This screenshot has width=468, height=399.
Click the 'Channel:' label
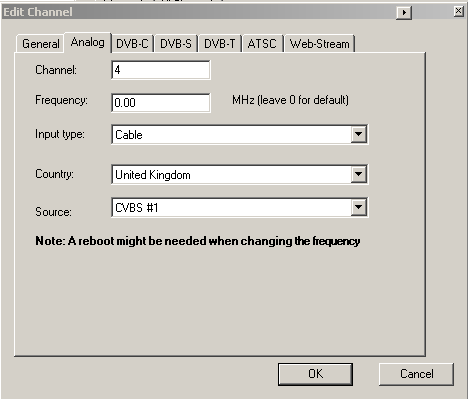56,70
